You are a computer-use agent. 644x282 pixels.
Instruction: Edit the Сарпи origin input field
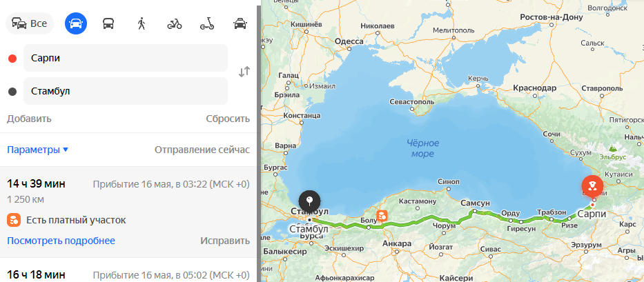coord(125,58)
